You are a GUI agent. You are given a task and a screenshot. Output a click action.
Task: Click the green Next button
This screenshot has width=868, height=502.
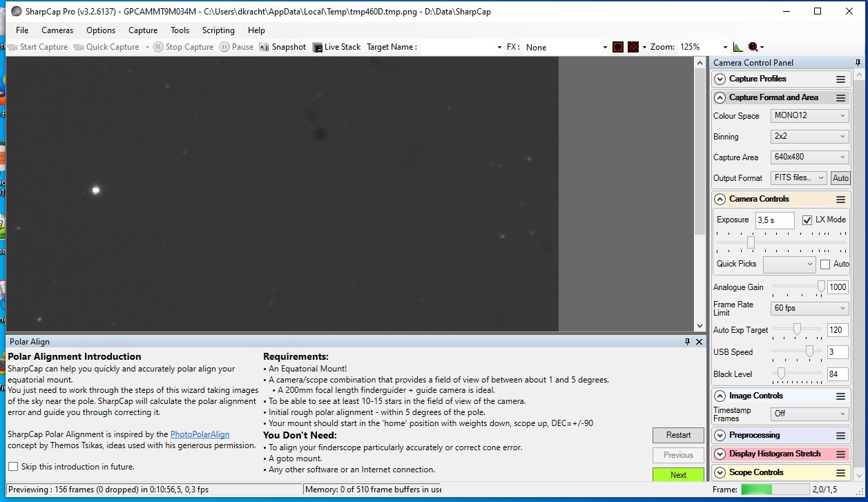pos(678,475)
